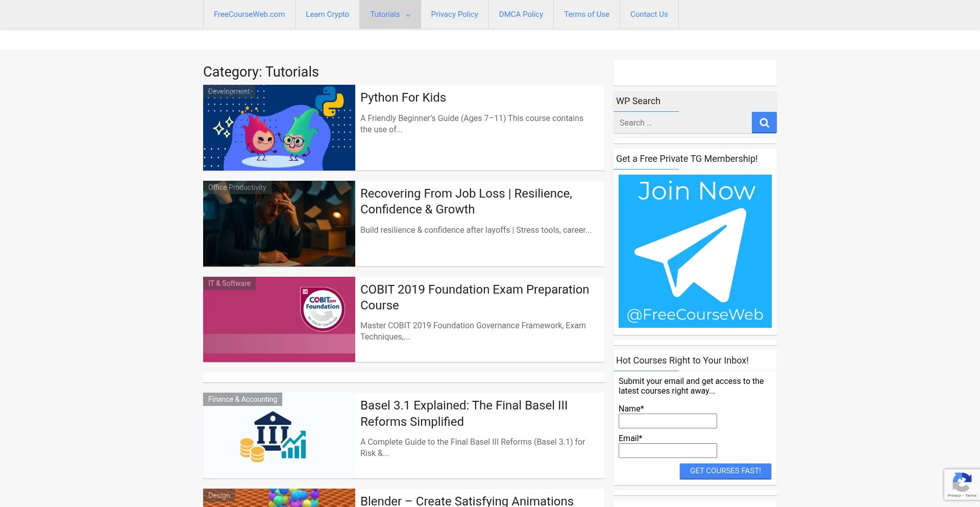Click the search submit magnifier icon
This screenshot has height=507, width=980.
764,123
